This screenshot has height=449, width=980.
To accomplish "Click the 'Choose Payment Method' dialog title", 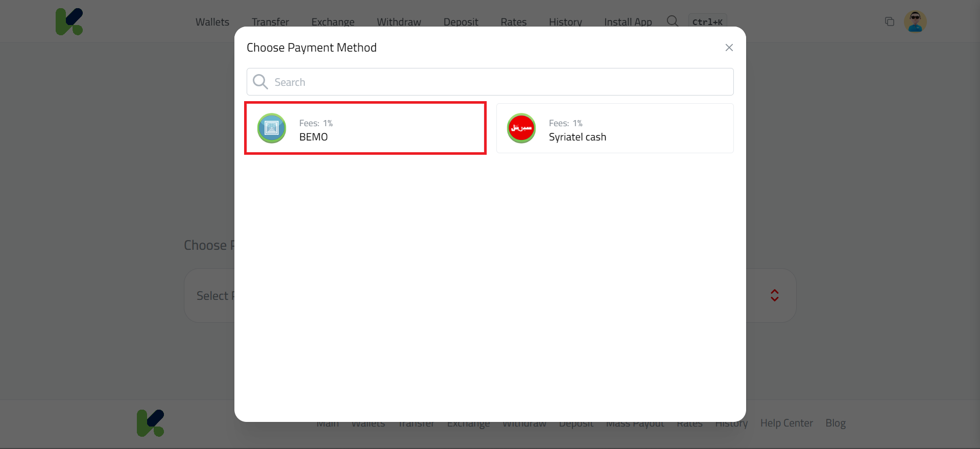I will pos(312,48).
